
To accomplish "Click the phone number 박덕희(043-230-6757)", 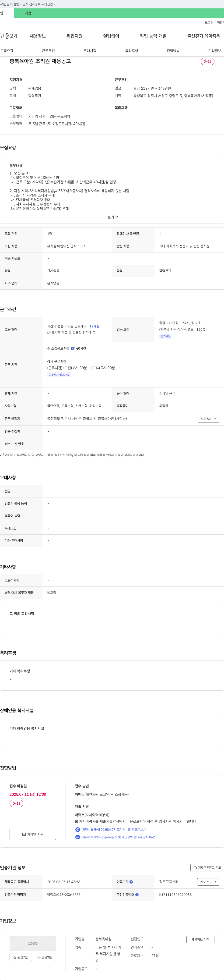I will click(x=64, y=895).
